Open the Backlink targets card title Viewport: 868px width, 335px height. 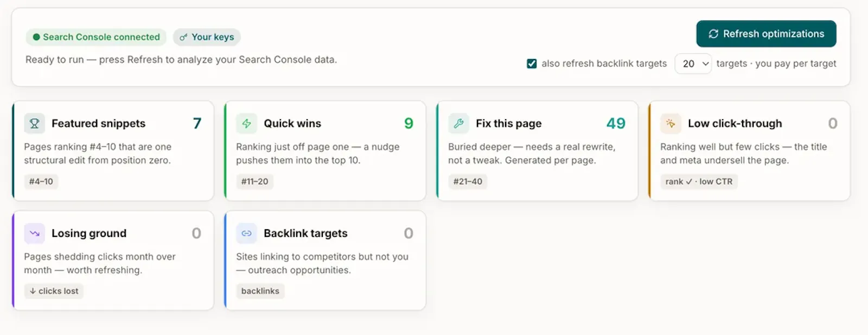305,234
